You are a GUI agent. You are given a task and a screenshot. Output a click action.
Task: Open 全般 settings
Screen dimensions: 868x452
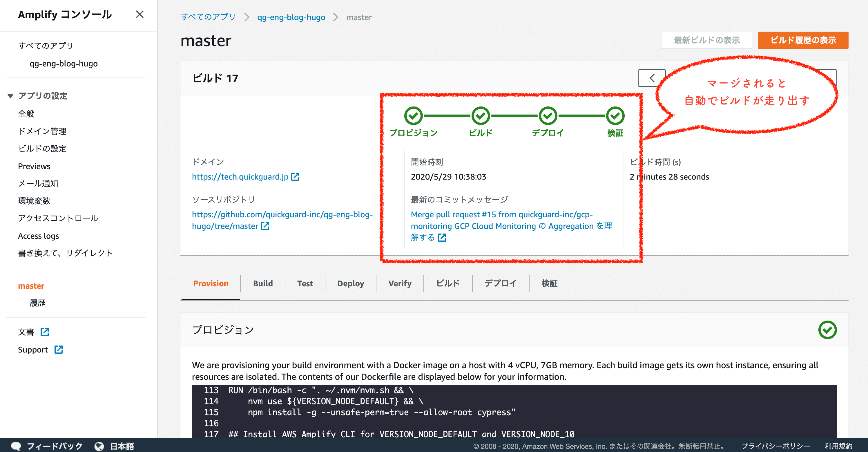pos(26,114)
